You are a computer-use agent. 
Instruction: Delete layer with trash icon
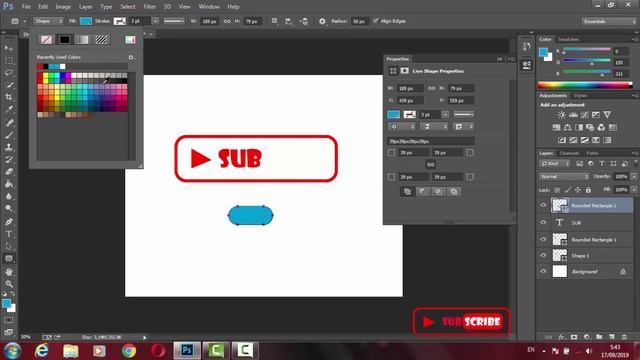(624, 337)
